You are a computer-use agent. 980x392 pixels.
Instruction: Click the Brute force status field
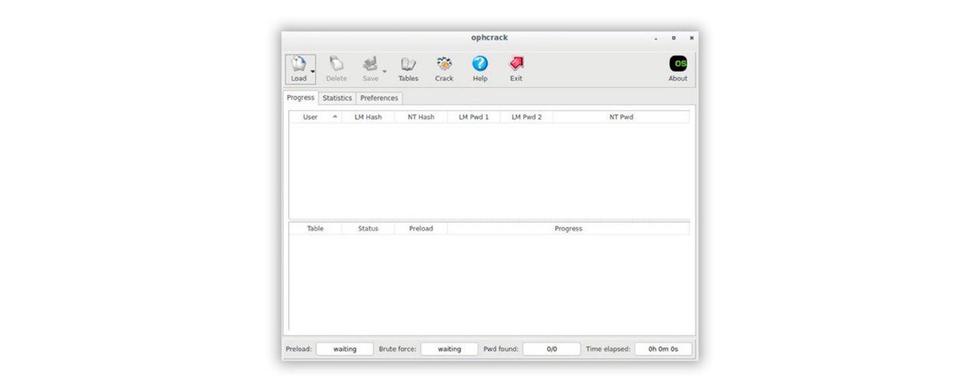click(449, 349)
